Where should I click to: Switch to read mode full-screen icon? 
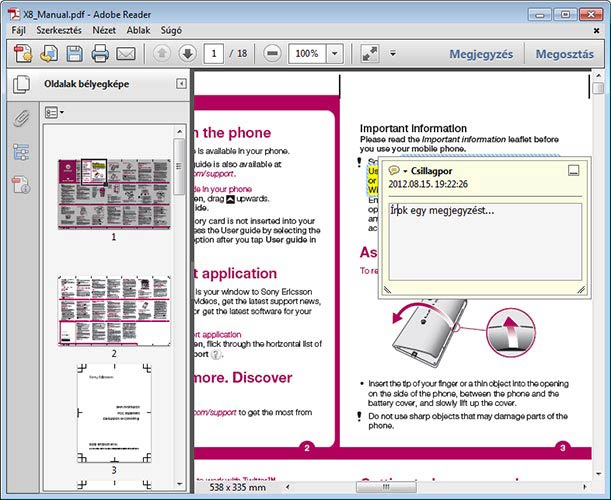(370, 53)
